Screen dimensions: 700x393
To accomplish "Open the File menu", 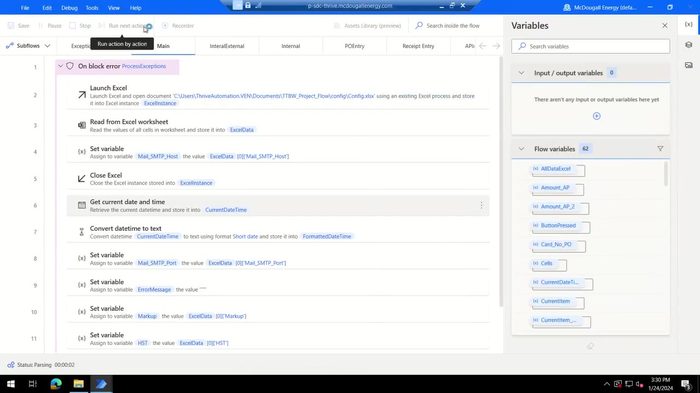I will coord(25,8).
